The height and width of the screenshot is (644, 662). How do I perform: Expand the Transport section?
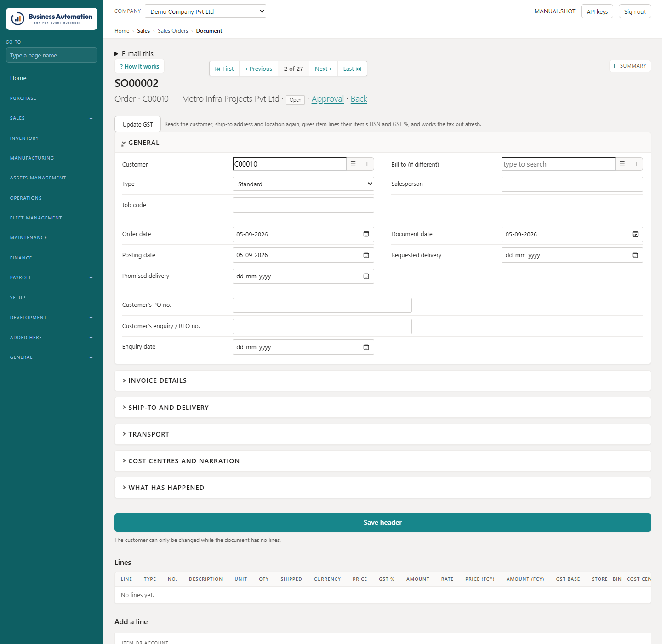(382, 434)
